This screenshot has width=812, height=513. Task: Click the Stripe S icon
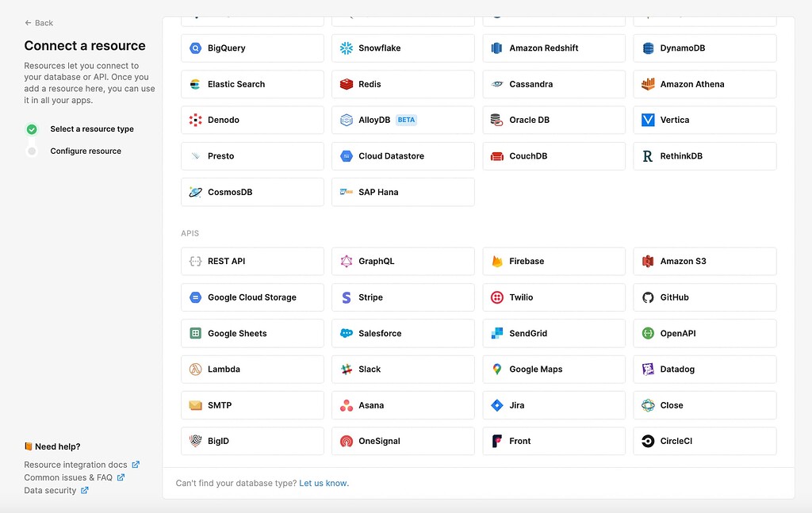click(346, 297)
